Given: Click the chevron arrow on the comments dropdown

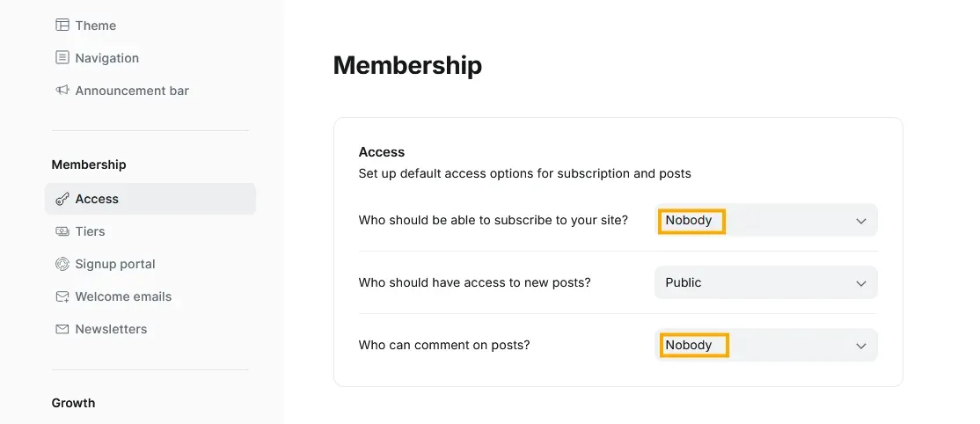Looking at the screenshot, I should coord(861,346).
